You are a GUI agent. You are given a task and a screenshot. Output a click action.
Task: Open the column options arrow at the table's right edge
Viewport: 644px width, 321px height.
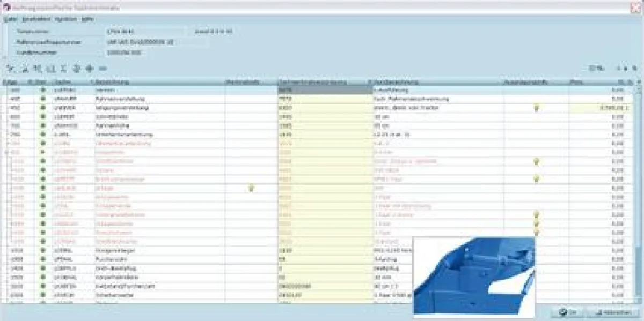click(x=638, y=83)
